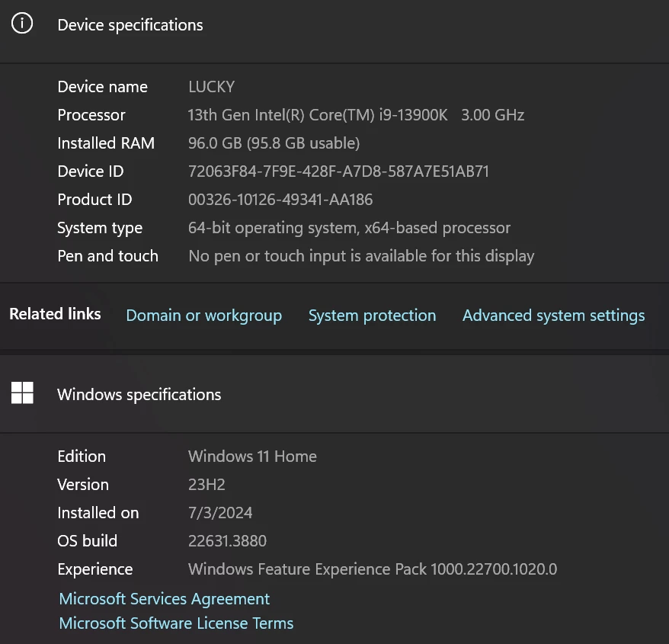Click the System type label
The image size is (669, 644).
[x=100, y=228]
